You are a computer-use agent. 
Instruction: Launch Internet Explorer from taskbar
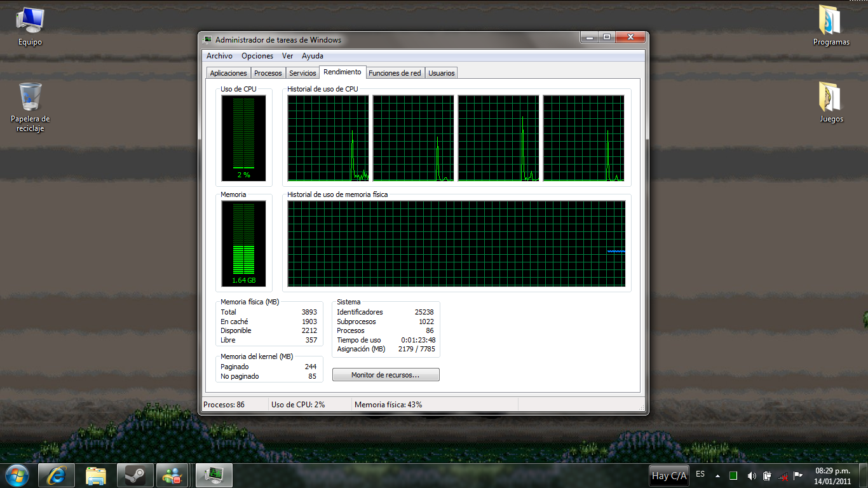coord(57,475)
